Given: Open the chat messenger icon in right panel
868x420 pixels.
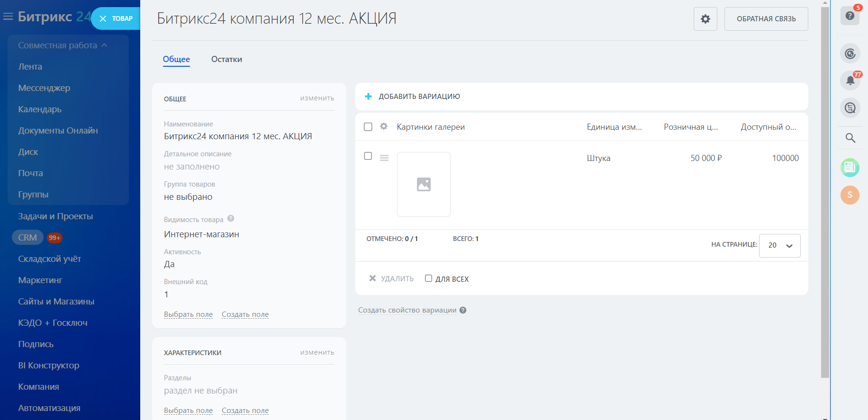Looking at the screenshot, I should [x=850, y=108].
